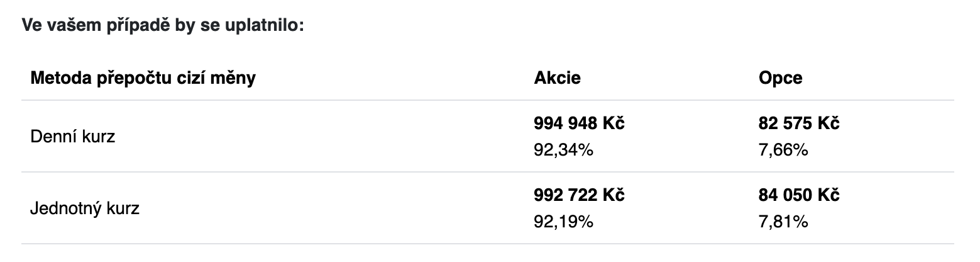Select the amount 82 575 Kč
Image resolution: width=980 pixels, height=262 pixels.
coord(799,124)
